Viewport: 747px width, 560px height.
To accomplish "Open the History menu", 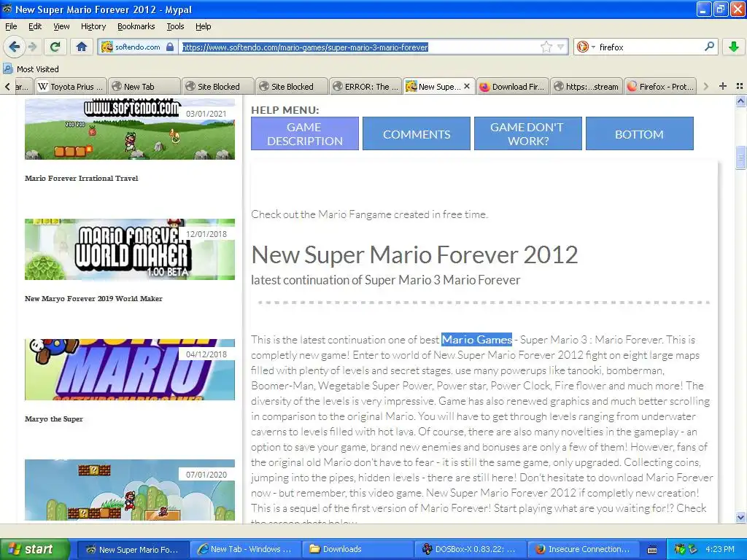I will [93, 26].
